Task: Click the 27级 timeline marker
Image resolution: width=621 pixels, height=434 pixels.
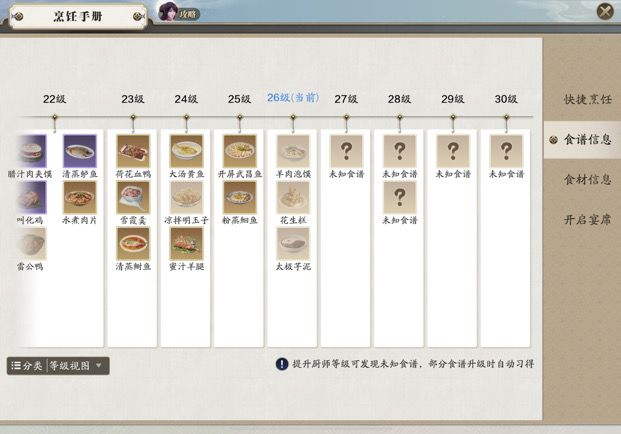Action: pyautogui.click(x=347, y=118)
